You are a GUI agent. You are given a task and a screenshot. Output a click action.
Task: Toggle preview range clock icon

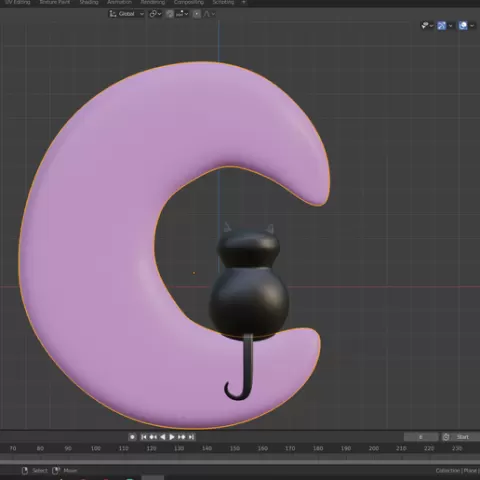pos(446,437)
